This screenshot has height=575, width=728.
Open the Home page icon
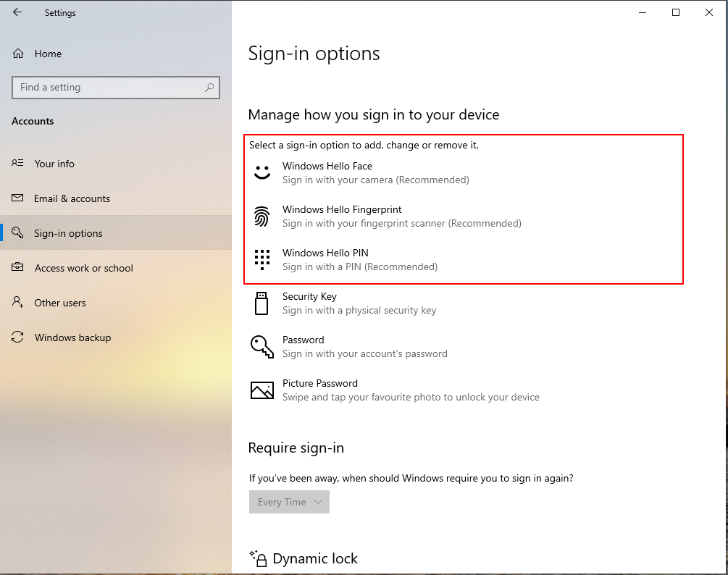click(x=18, y=54)
